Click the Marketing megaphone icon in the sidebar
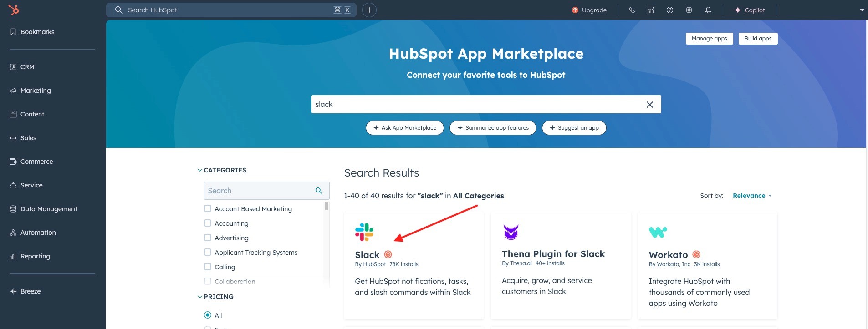868x329 pixels. (13, 91)
